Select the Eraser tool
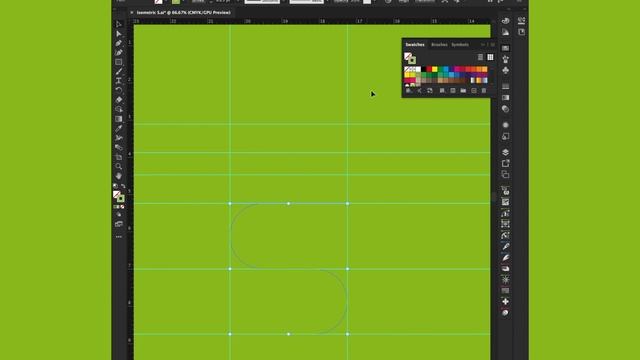 click(x=119, y=100)
